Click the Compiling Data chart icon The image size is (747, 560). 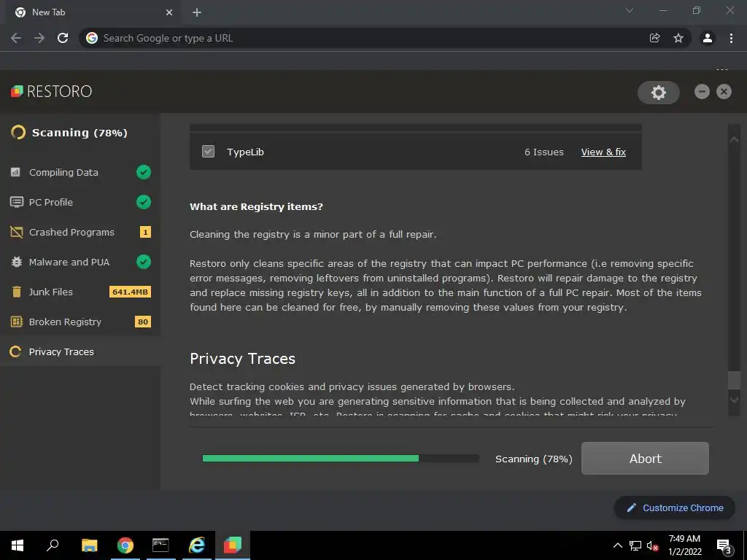[x=16, y=172]
